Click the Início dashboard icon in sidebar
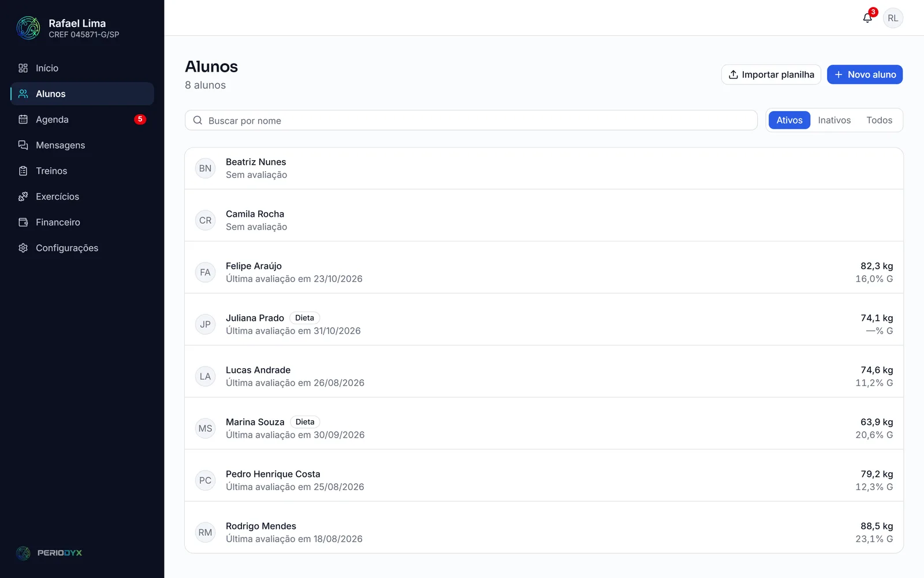The width and height of the screenshot is (924, 578). [23, 68]
